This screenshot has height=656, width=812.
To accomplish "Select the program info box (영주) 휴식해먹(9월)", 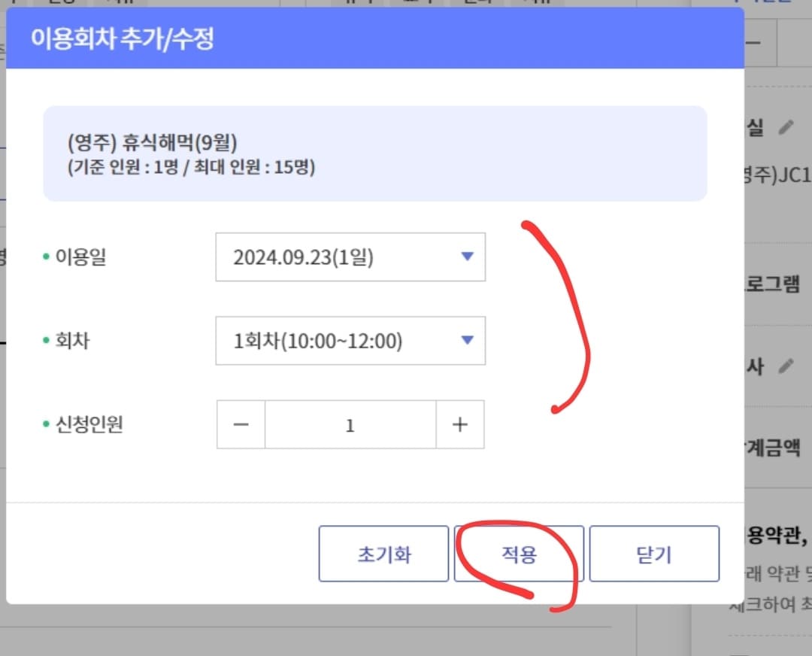I will coord(375,153).
